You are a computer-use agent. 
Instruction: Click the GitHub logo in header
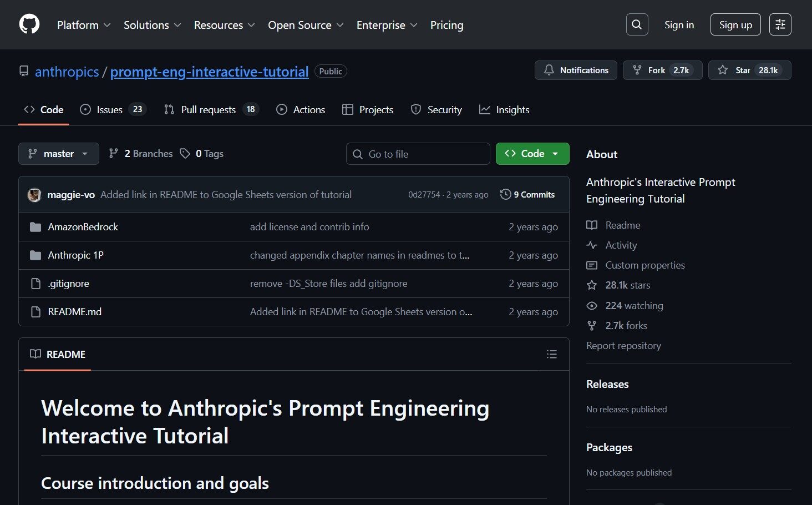click(x=29, y=24)
